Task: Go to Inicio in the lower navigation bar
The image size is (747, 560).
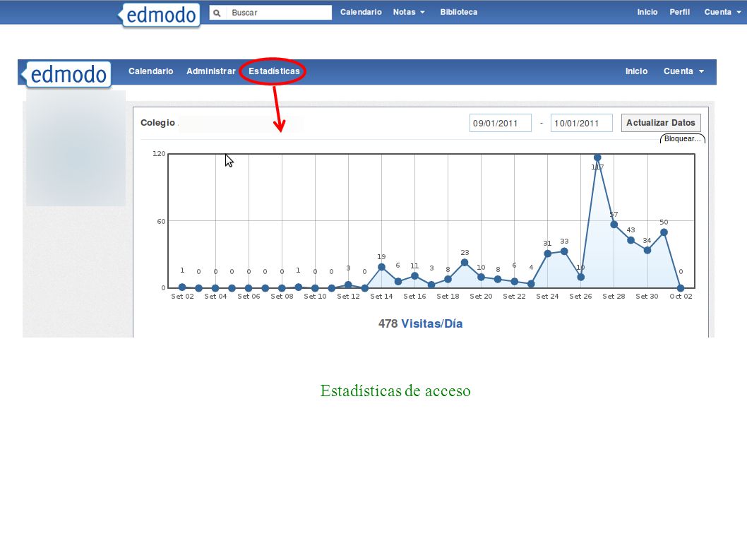Action: pos(636,71)
